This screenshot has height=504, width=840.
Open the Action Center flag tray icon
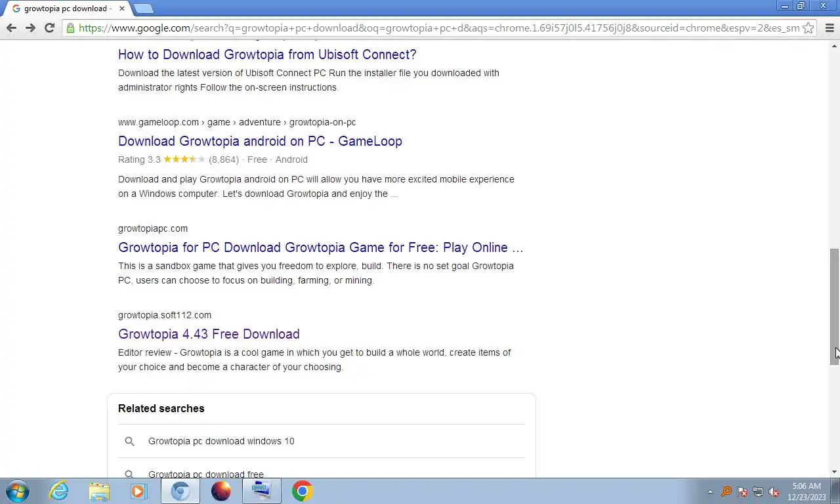coord(742,492)
